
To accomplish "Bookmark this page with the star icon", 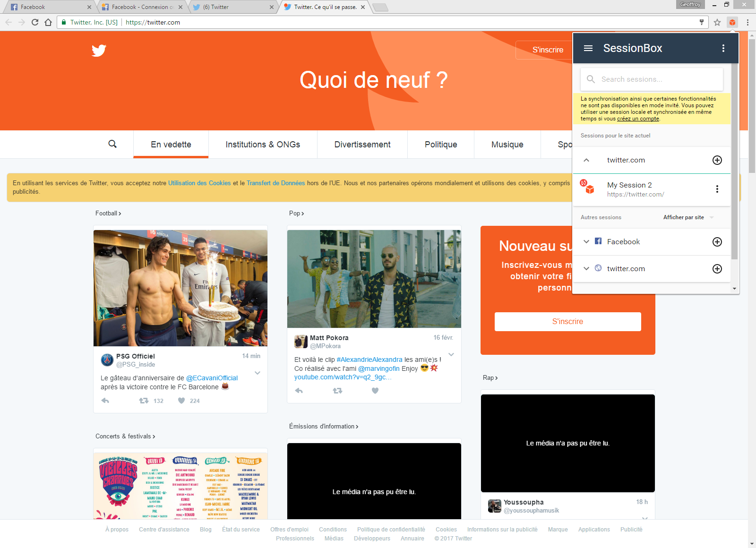I will [717, 22].
